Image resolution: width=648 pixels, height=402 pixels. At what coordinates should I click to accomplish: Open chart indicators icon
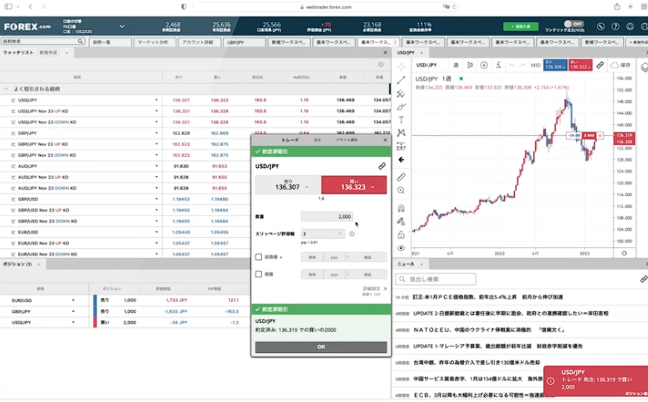499,65
